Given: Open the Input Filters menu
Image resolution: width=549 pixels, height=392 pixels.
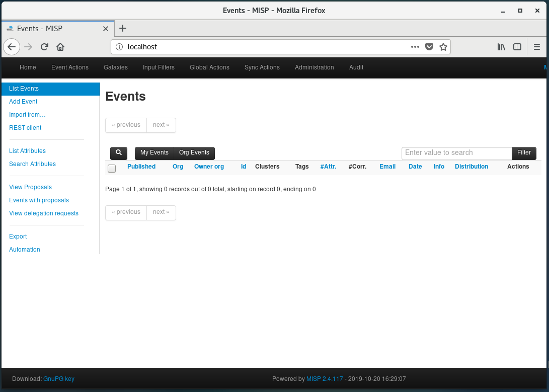Looking at the screenshot, I should pyautogui.click(x=159, y=67).
